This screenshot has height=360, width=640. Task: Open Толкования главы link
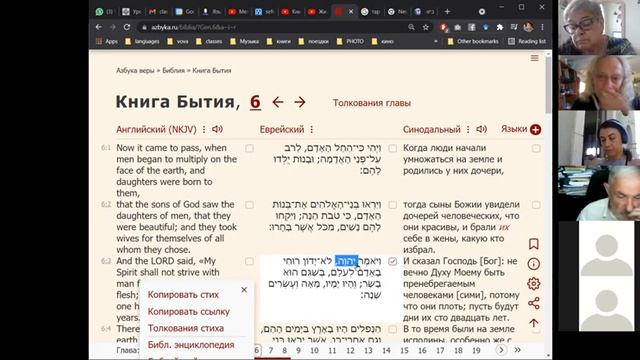coord(371,103)
